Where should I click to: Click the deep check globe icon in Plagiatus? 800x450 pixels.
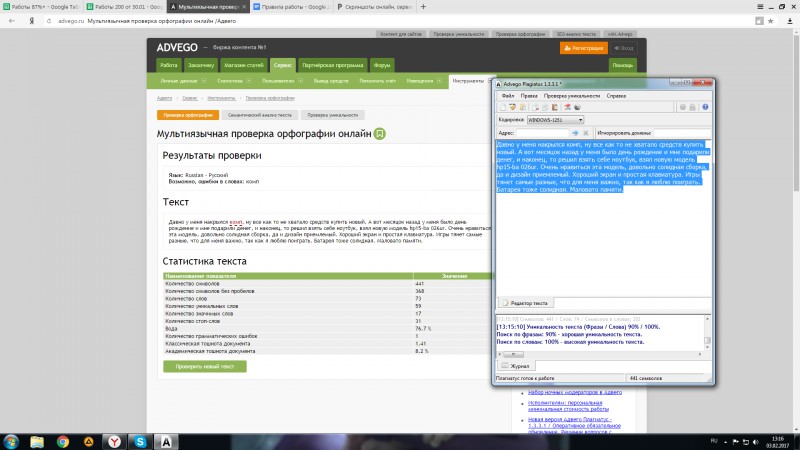[577, 107]
